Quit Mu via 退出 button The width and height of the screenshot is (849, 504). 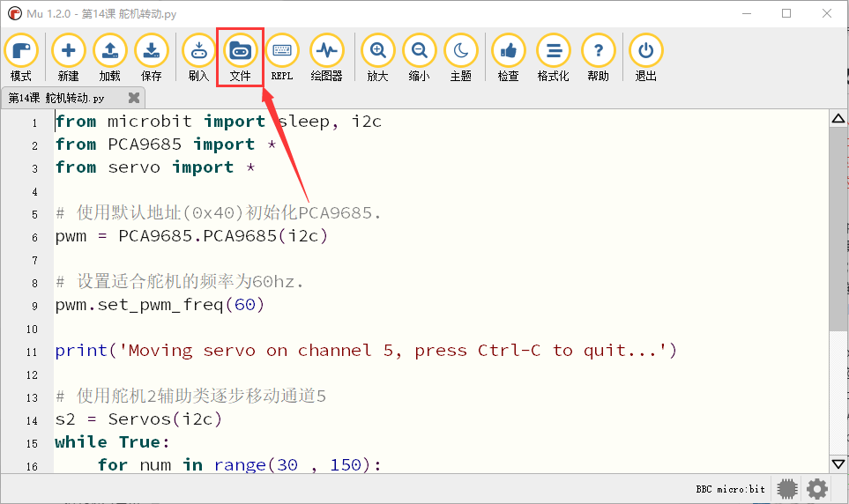[x=645, y=57]
